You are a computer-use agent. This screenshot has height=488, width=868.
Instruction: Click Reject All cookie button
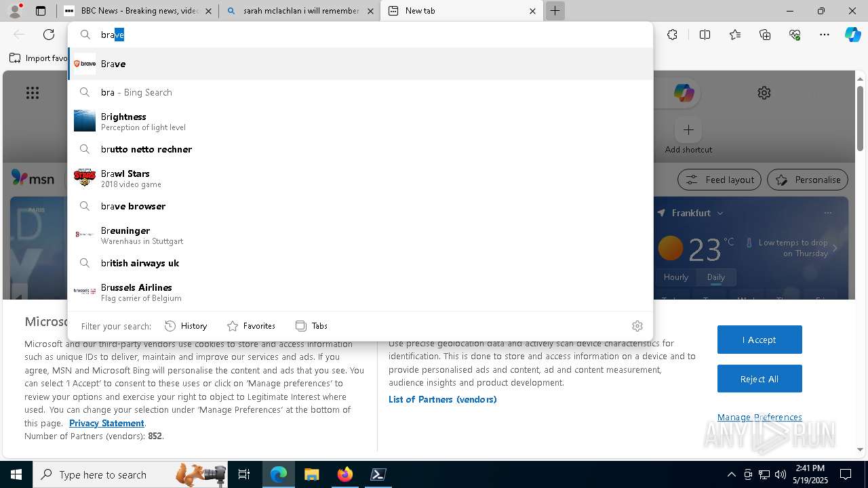(x=759, y=379)
